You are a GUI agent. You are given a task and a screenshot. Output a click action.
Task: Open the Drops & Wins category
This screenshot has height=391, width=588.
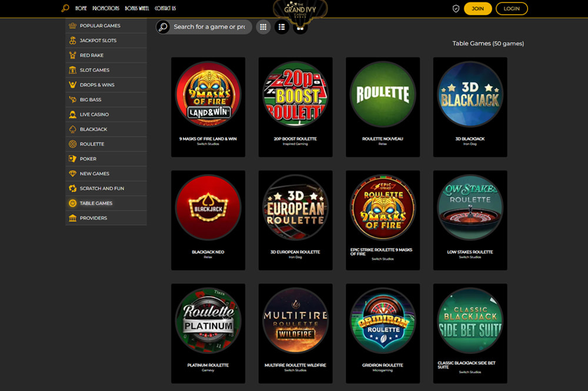pyautogui.click(x=106, y=85)
